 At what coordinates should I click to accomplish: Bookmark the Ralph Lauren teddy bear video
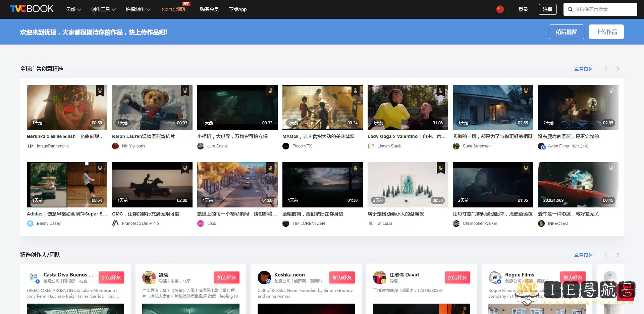coord(185,90)
